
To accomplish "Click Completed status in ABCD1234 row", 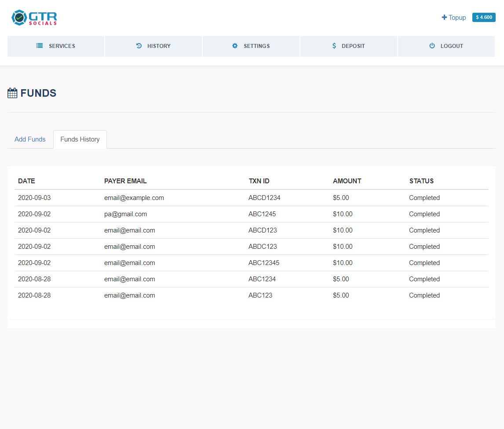I will point(424,198).
